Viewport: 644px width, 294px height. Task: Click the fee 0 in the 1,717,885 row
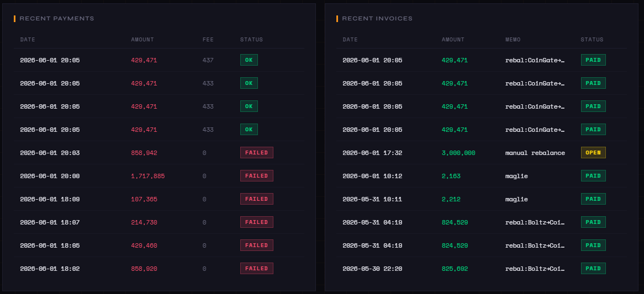pos(204,176)
